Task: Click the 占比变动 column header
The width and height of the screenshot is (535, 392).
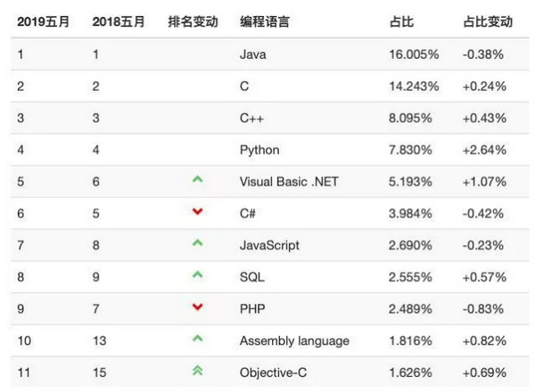Action: point(487,20)
